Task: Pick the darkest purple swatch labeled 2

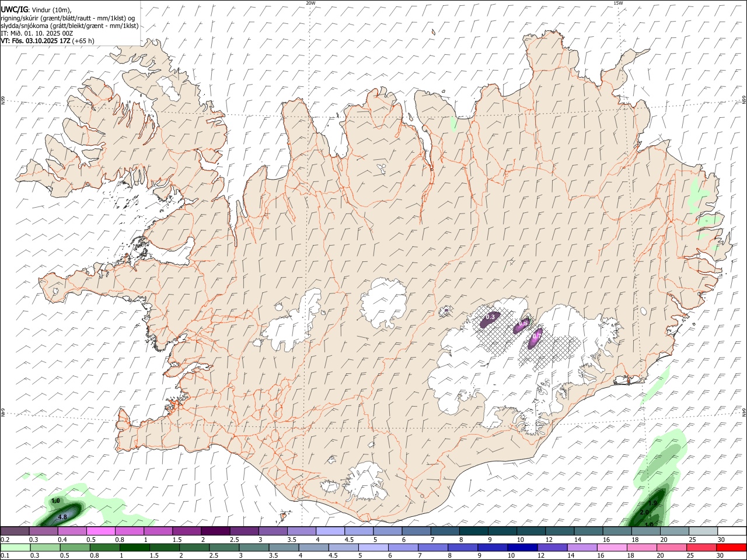Action: pyautogui.click(x=214, y=531)
